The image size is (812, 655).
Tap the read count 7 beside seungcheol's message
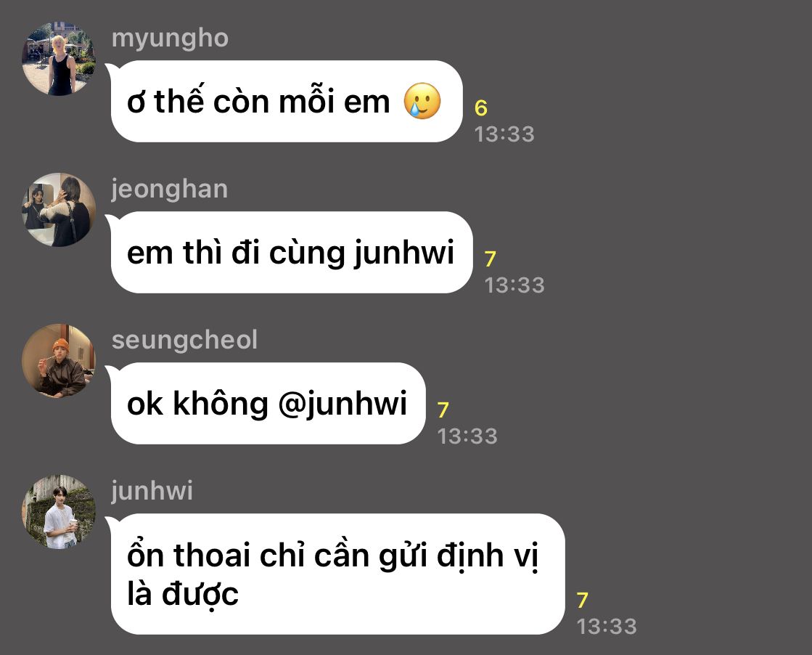click(443, 410)
